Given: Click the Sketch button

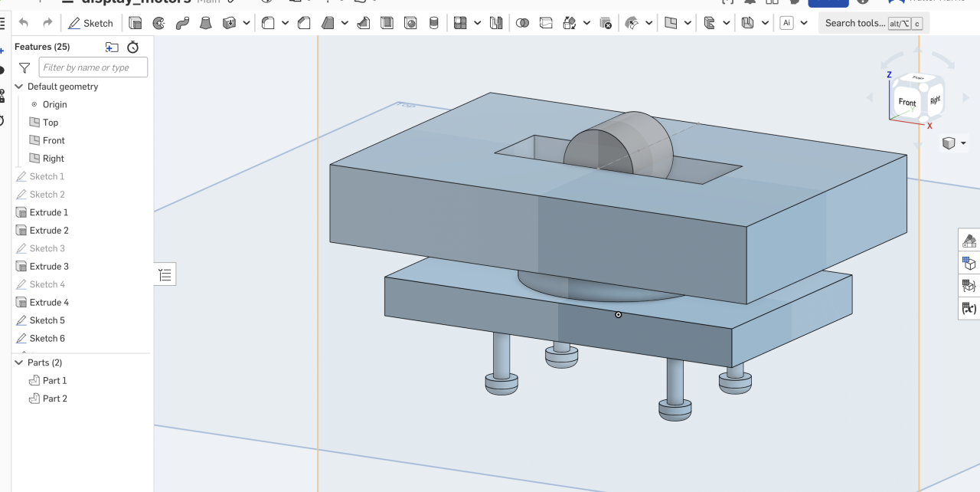Looking at the screenshot, I should click(x=90, y=23).
